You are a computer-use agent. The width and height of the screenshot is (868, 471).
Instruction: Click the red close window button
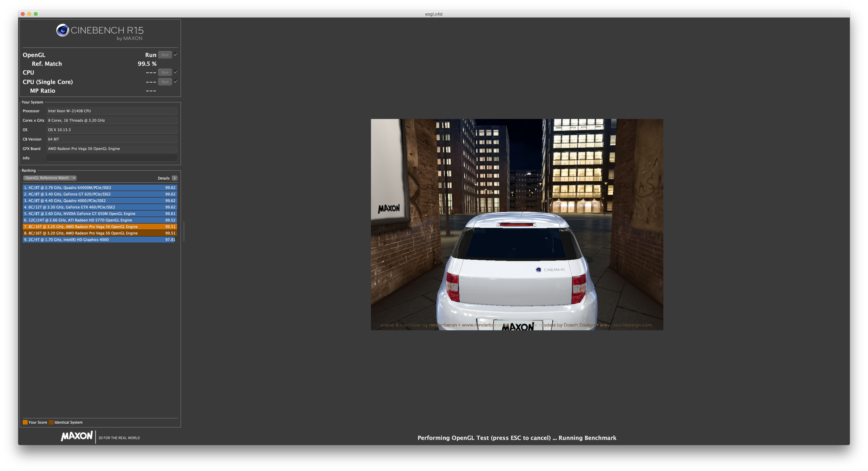(x=23, y=14)
